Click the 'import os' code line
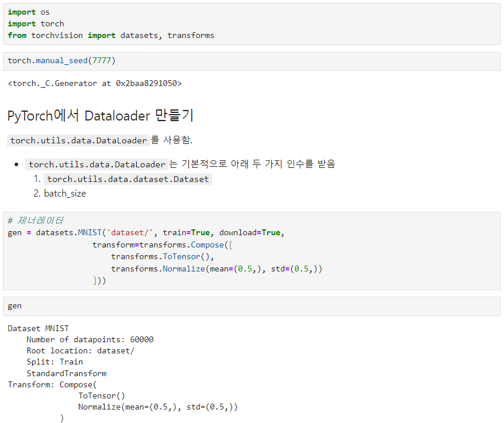504x423 pixels. [x=29, y=12]
